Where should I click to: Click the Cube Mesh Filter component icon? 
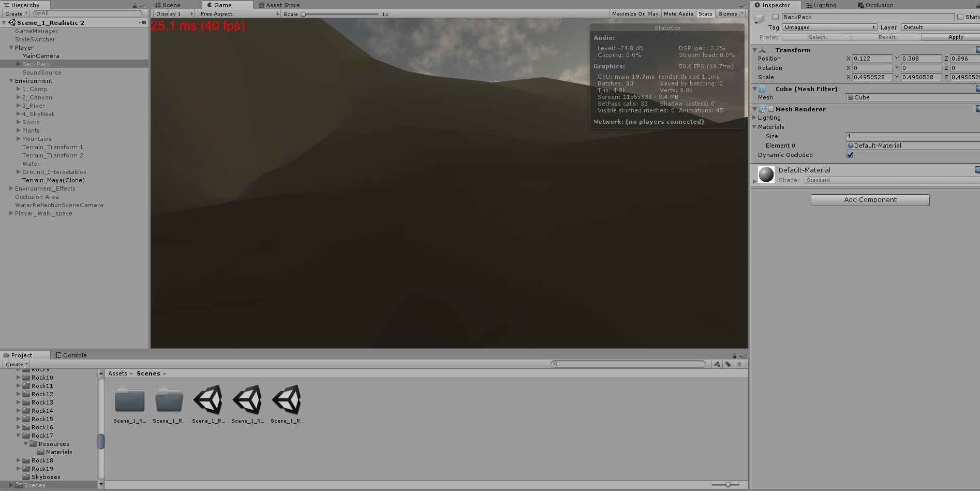[x=762, y=89]
